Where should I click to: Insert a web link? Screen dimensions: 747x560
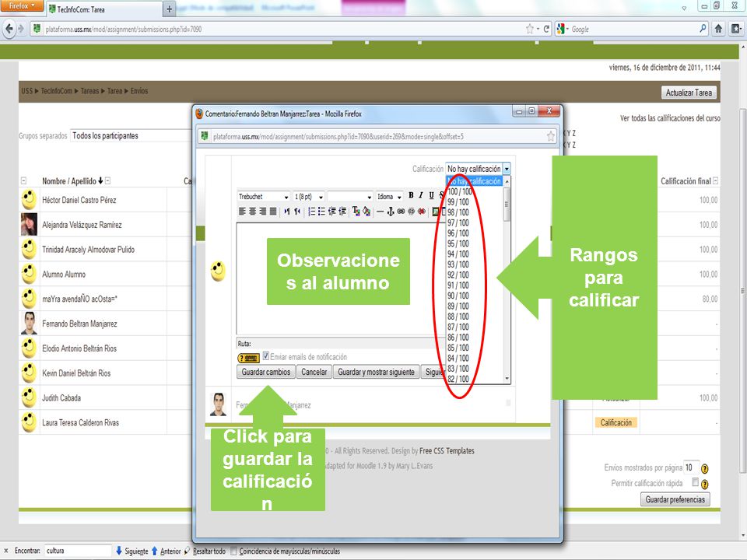pyautogui.click(x=402, y=211)
